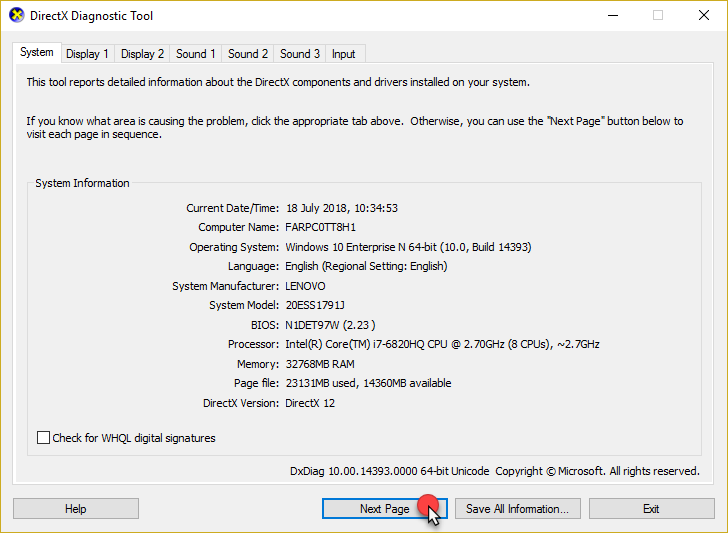Switch to the Sound 1 tab
Viewport: 728px width, 533px height.
[195, 54]
